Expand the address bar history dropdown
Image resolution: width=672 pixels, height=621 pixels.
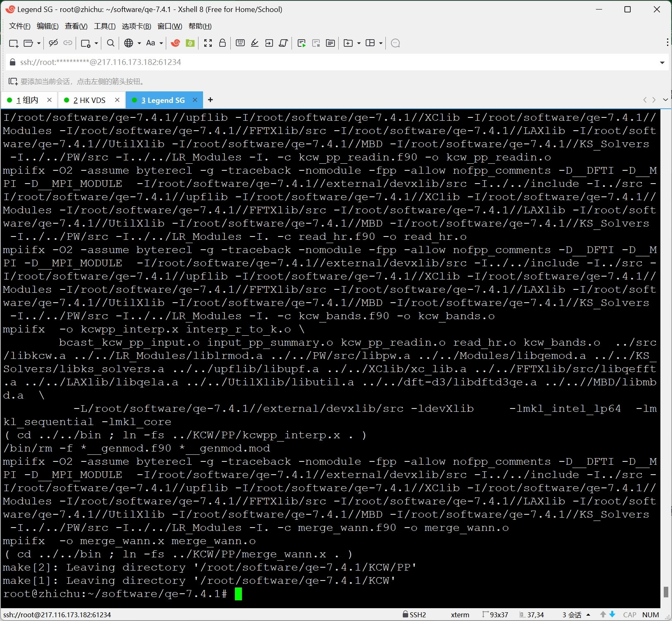pos(662,62)
